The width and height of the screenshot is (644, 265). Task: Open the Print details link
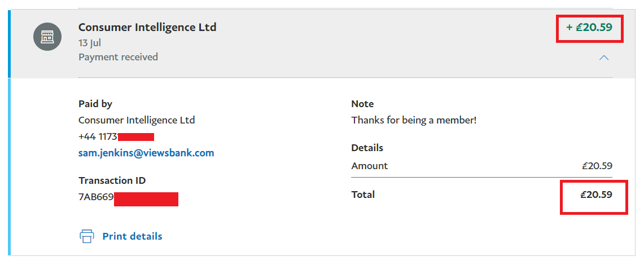coord(132,236)
